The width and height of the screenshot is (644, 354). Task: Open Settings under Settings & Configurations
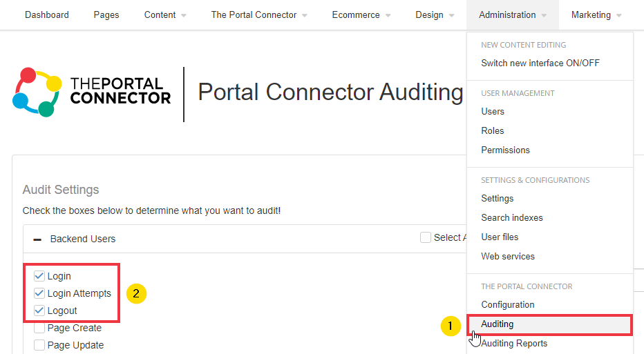click(497, 199)
